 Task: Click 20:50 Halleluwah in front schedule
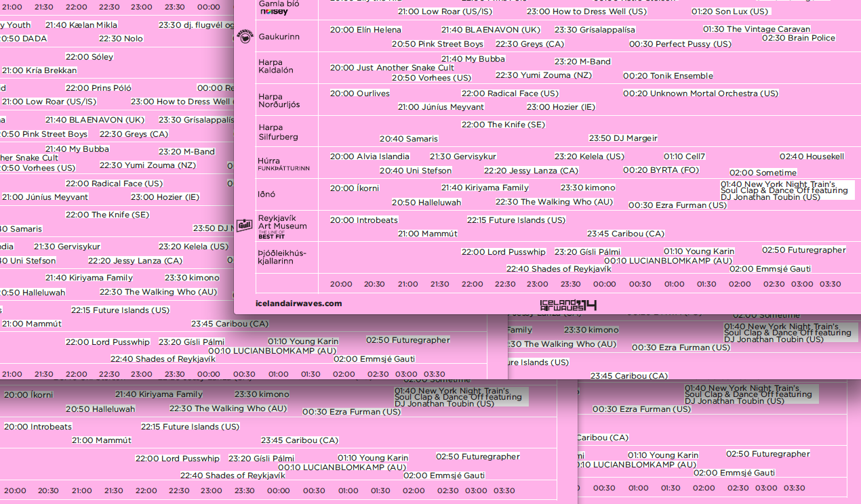point(426,203)
